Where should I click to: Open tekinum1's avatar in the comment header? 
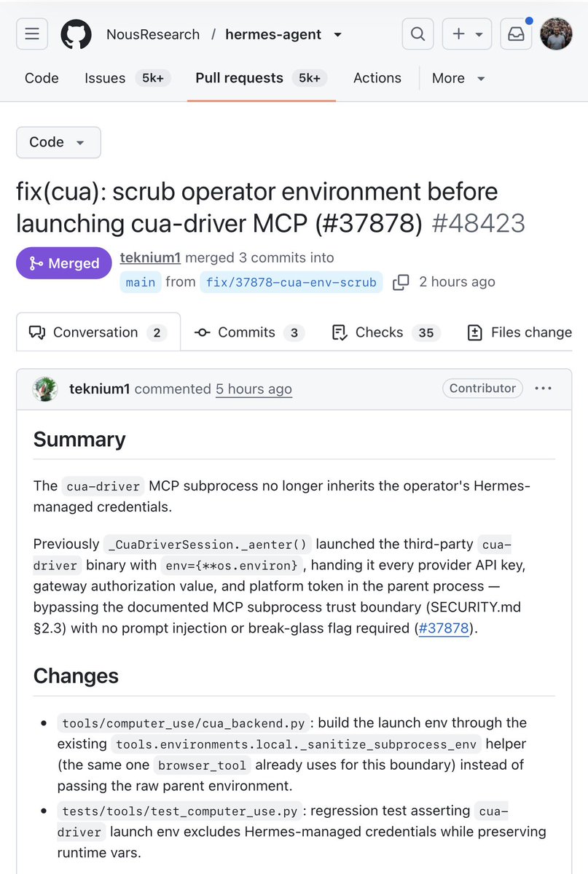[45, 389]
